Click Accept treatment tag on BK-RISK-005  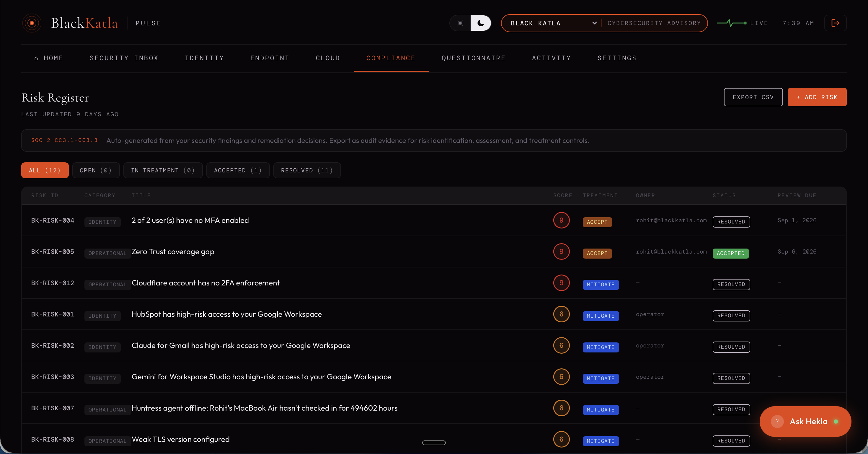point(597,253)
